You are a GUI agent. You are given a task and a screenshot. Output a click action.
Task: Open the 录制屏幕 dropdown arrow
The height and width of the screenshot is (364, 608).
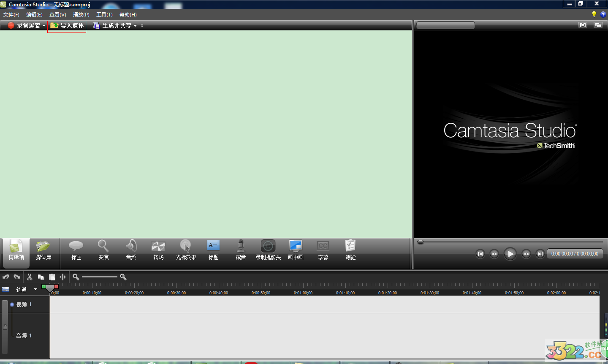pos(44,26)
